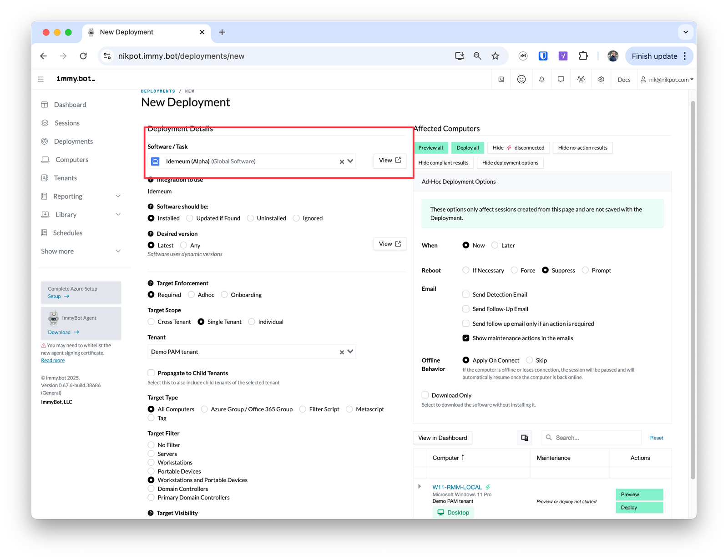Open the terminal icon in top bar

point(501,80)
